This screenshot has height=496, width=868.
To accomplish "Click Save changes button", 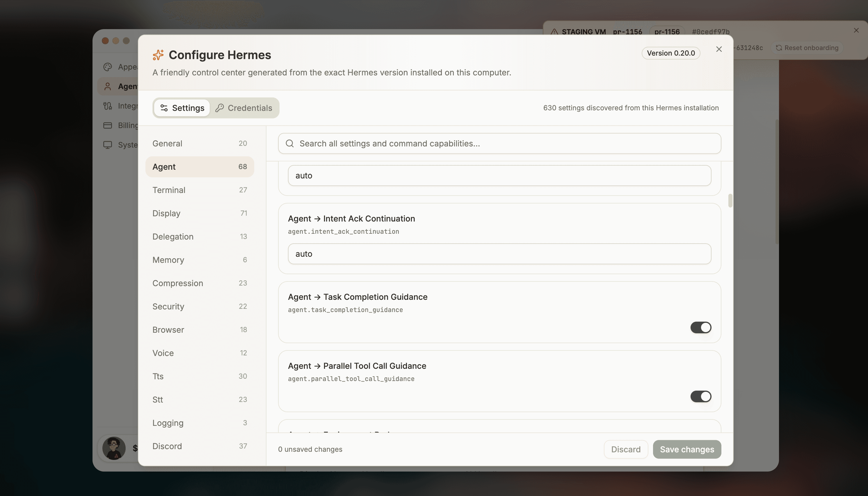I will coord(687,449).
